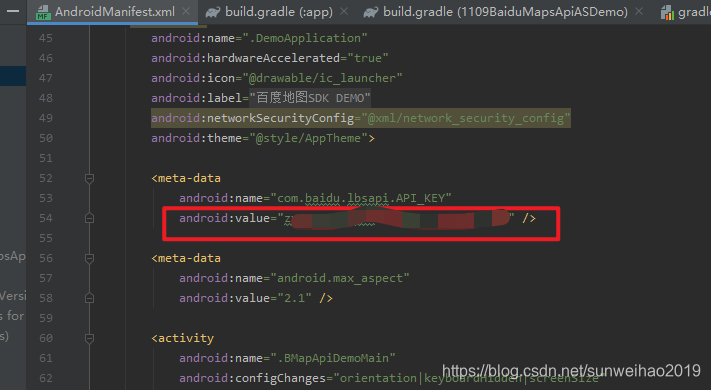Click line number 45 in gutter
This screenshot has height=390, width=711.
(45, 39)
